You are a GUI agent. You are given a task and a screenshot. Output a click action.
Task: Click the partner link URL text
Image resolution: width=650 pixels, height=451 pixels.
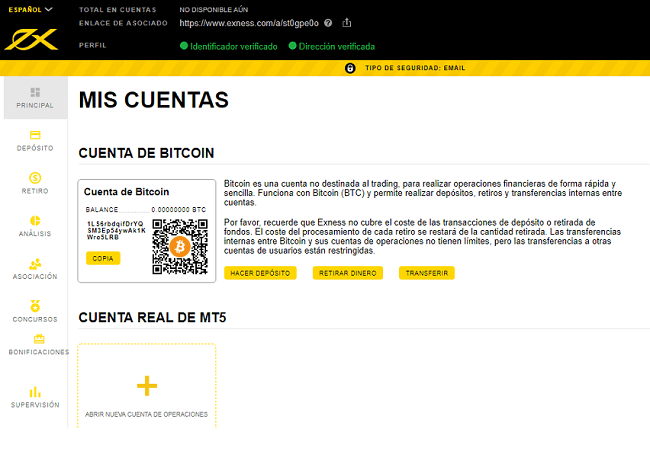[249, 23]
